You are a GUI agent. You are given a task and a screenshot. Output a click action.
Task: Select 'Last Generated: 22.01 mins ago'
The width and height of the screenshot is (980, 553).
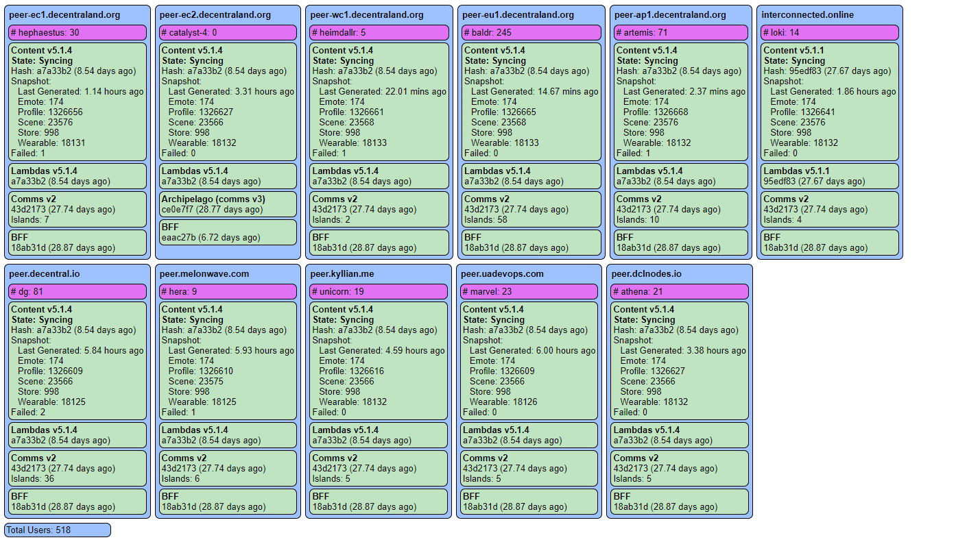point(383,91)
